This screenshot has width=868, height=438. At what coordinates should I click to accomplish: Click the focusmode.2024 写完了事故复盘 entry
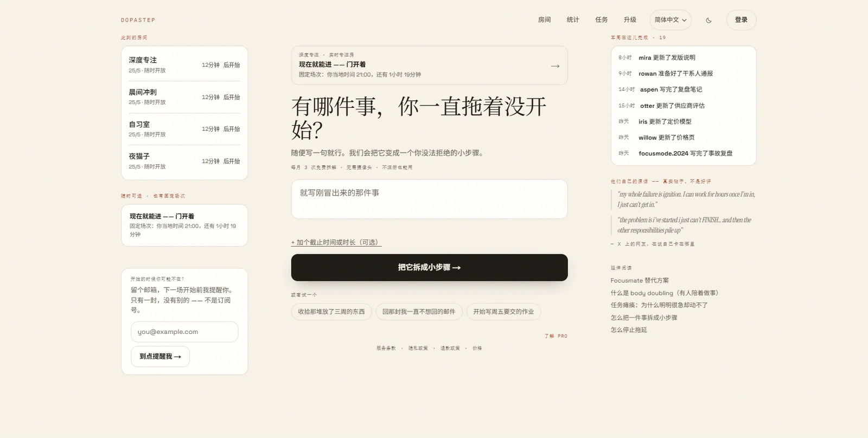tap(684, 153)
